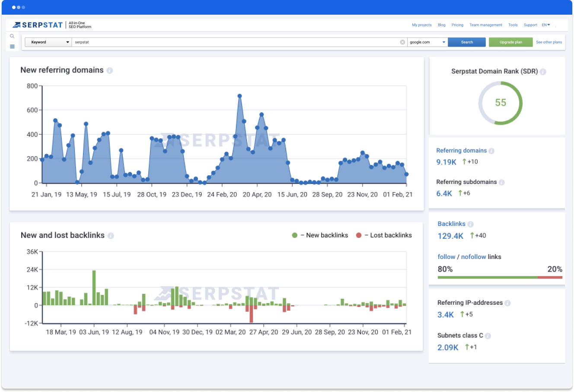574x392 pixels.
Task: Open Pricing in top menu
Action: (457, 25)
